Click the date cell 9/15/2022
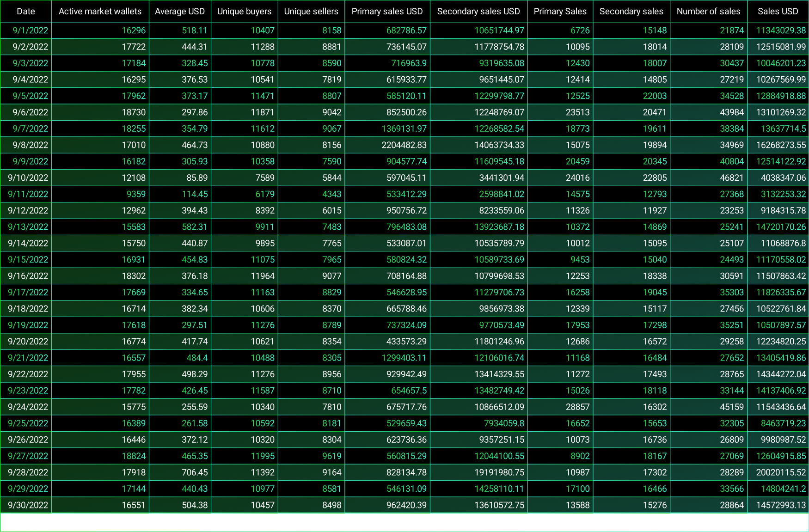Screen dimensions: 809x532 [x=26, y=260]
